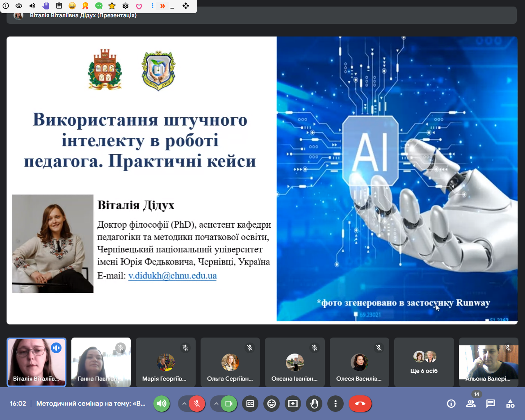The height and width of the screenshot is (420, 525).
Task: Open the meeting details info icon
Action: click(451, 404)
